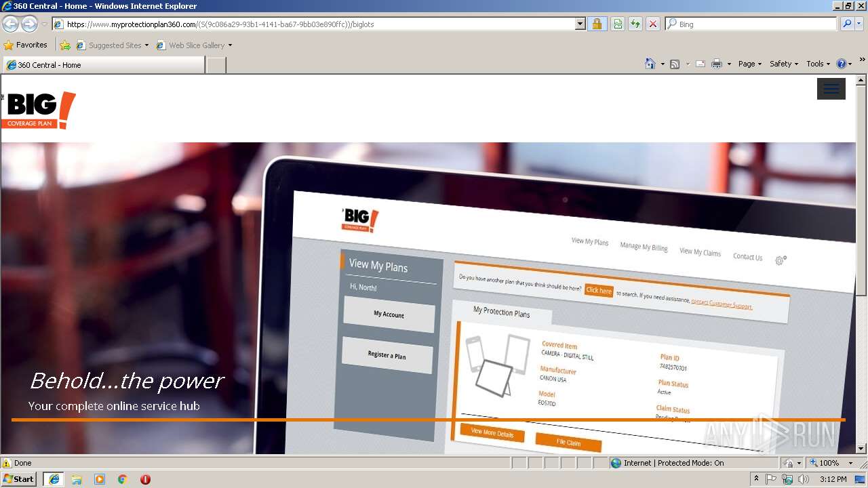Click the 3:12 PM system clock
The height and width of the screenshot is (488, 868).
[833, 479]
